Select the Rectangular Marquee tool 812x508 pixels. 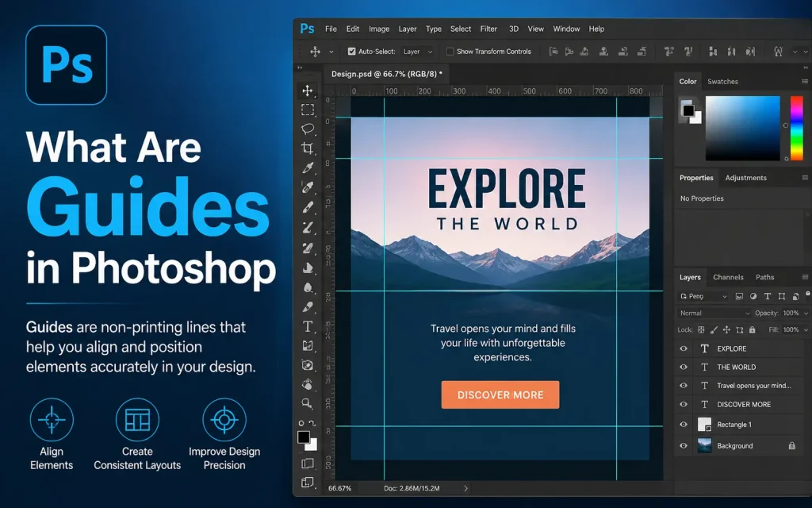point(308,110)
